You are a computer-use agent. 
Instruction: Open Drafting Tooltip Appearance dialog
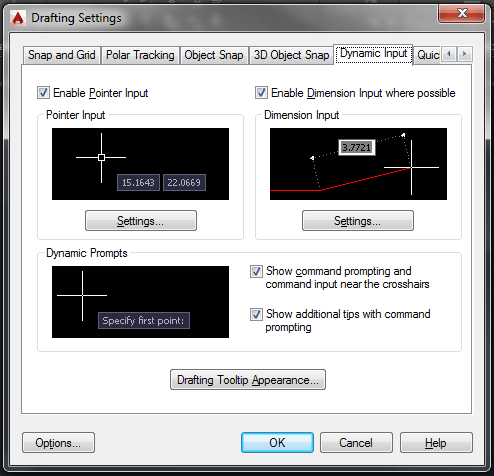tap(248, 380)
